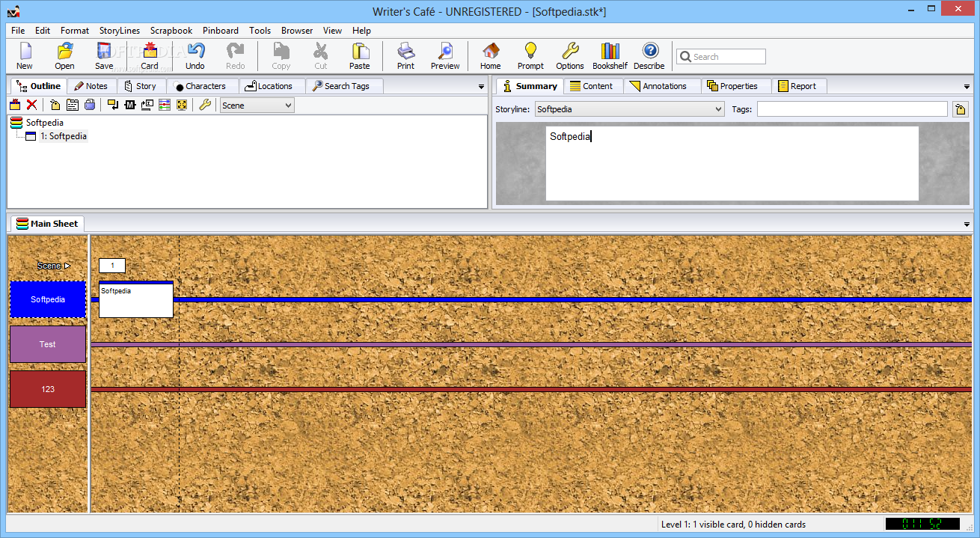980x538 pixels.
Task: Click the lined-page icon in the Outline toolbar
Action: (x=73, y=105)
